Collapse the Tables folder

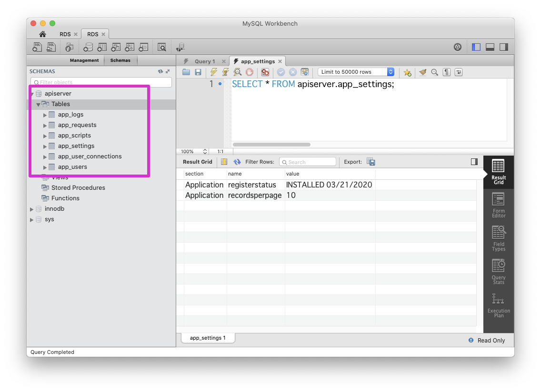click(x=38, y=104)
